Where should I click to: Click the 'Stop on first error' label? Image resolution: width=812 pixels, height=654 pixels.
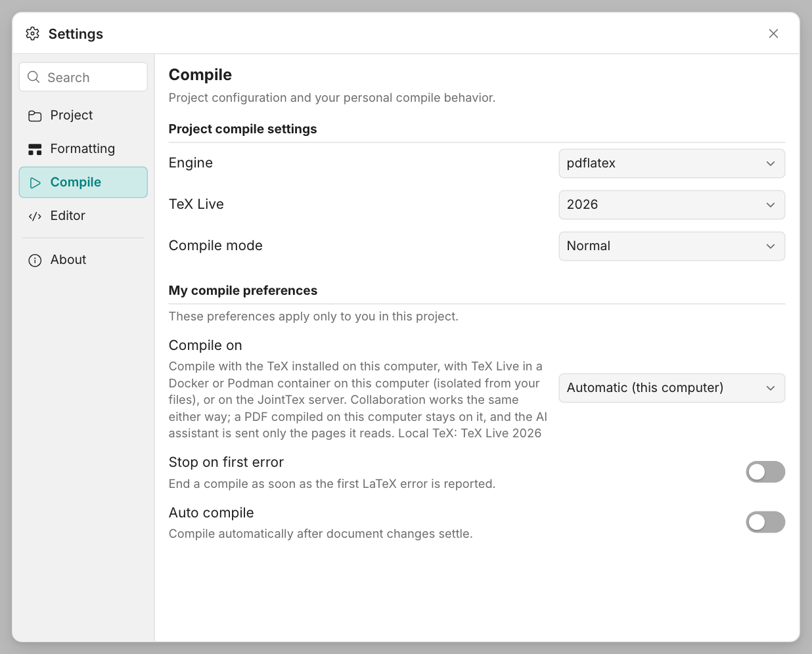click(226, 462)
